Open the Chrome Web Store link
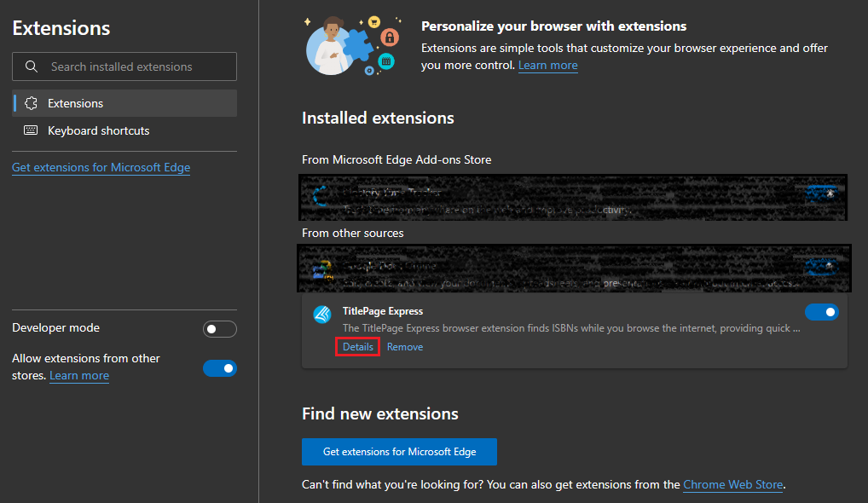The image size is (868, 503). pyautogui.click(x=732, y=484)
